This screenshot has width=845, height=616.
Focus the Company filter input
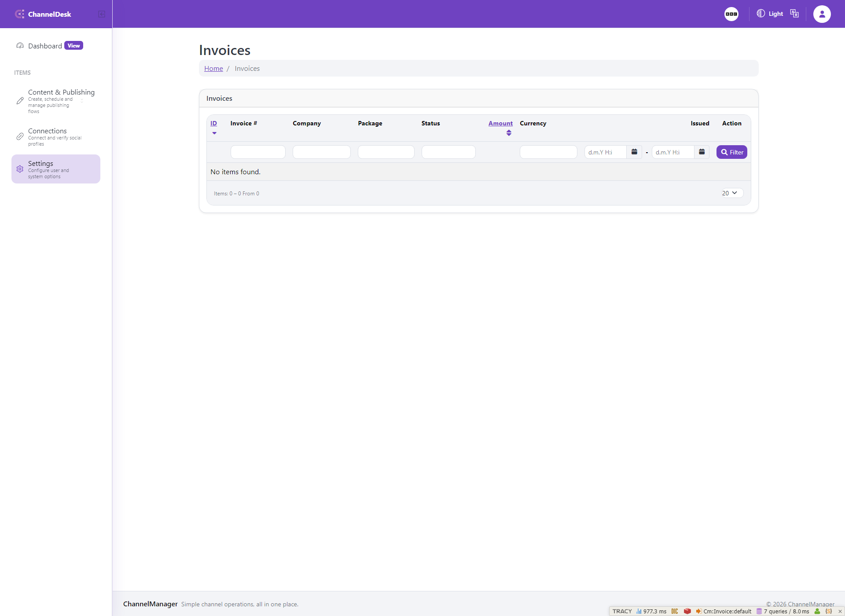322,152
